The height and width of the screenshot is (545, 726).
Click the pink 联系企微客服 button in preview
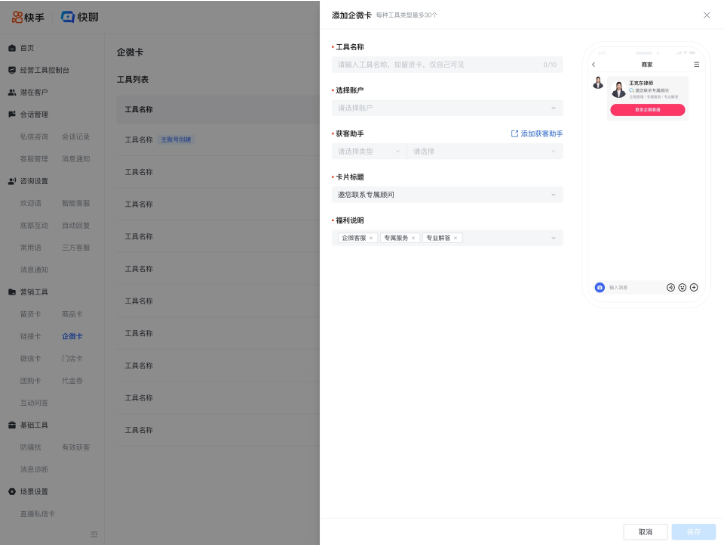[647, 110]
